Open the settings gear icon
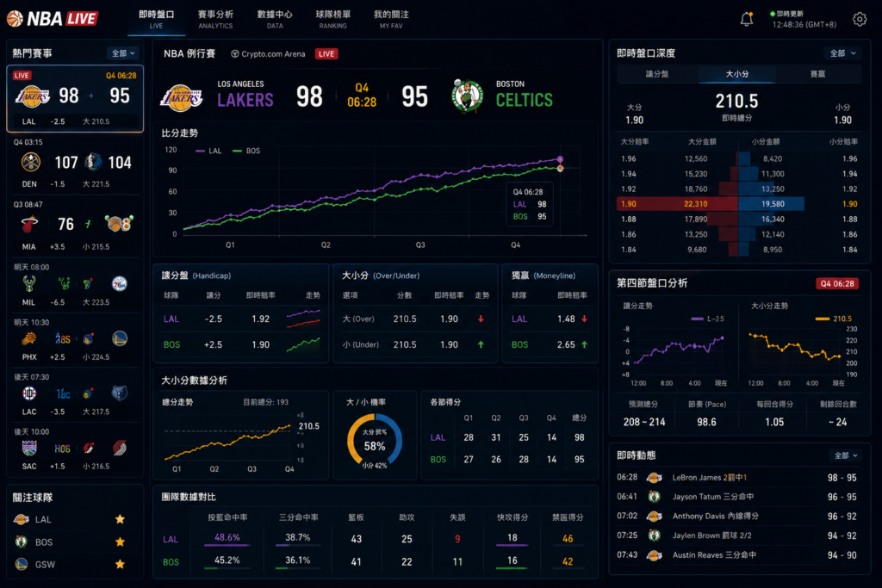This screenshot has width=882, height=588. (860, 19)
